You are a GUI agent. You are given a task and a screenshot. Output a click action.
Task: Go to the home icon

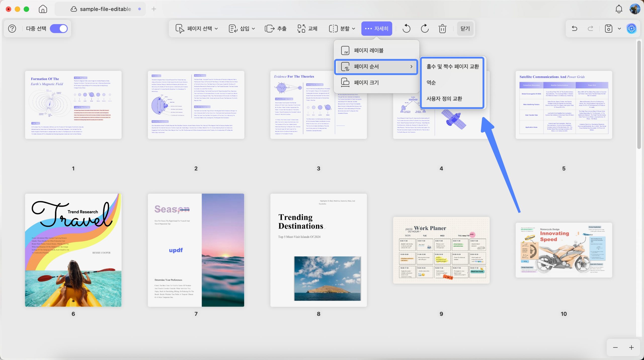coord(43,9)
